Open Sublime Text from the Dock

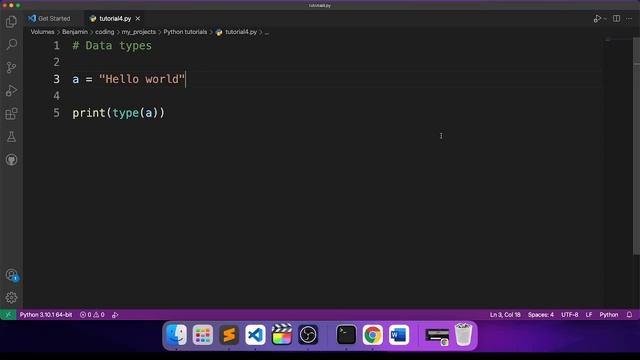(x=229, y=335)
